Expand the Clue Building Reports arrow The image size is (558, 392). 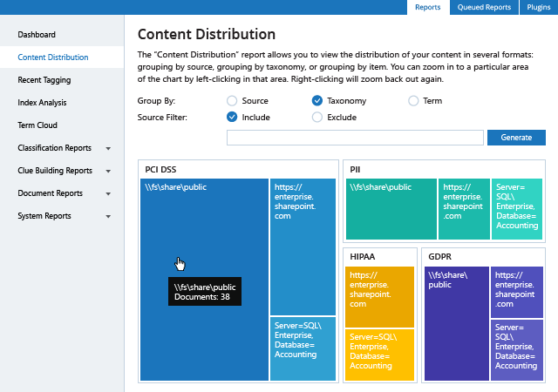pyautogui.click(x=108, y=172)
